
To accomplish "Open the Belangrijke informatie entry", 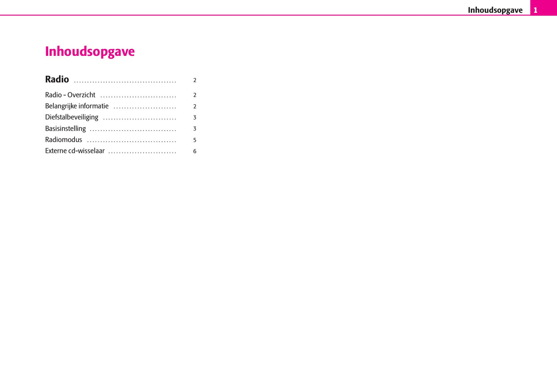I will [77, 106].
